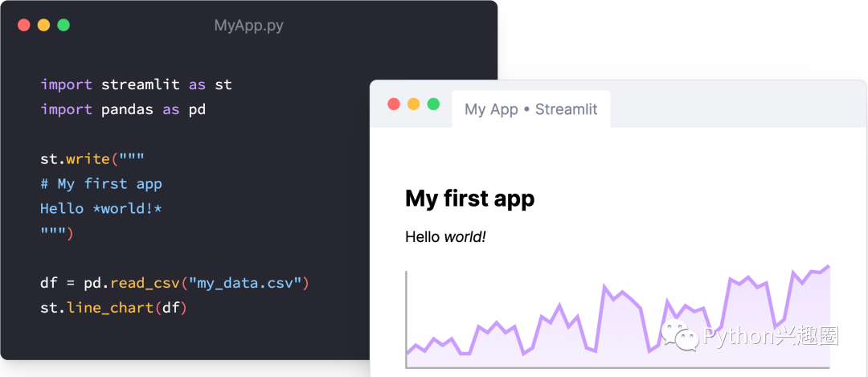
Task: Click the pd.read_csv code line
Action: 174,283
